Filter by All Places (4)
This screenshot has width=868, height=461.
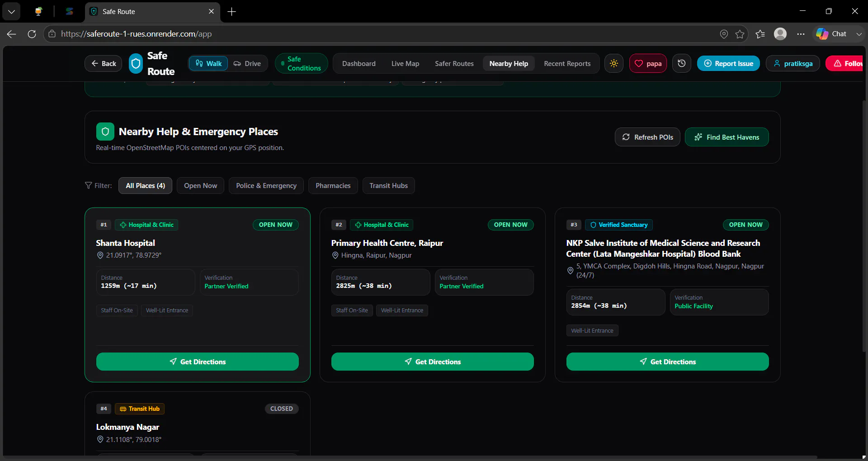point(145,186)
